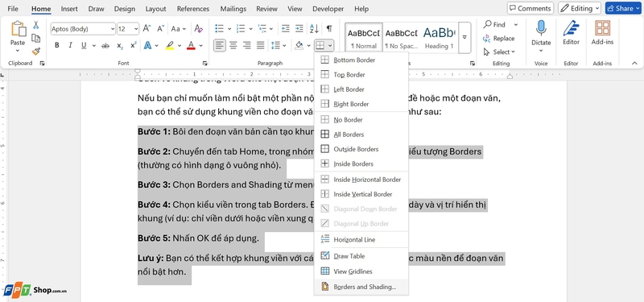Apply shading paint bucket color
The width and height of the screenshot is (644, 302).
click(x=299, y=45)
